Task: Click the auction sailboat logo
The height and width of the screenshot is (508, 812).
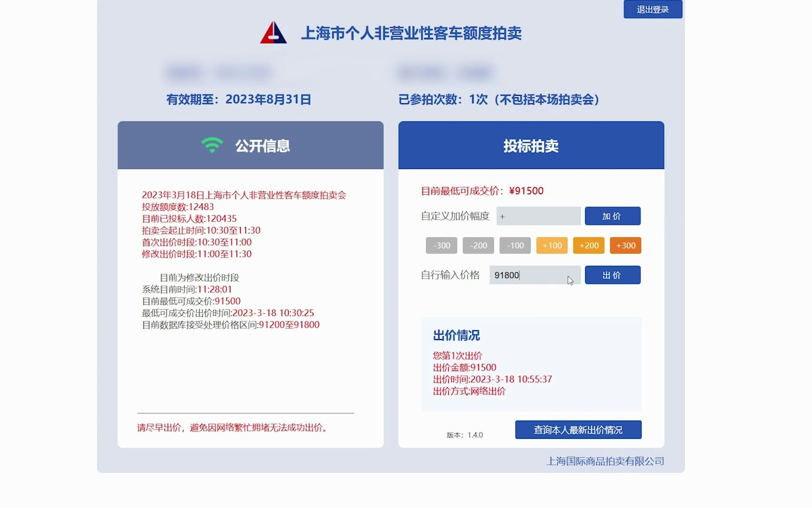Action: [273, 32]
